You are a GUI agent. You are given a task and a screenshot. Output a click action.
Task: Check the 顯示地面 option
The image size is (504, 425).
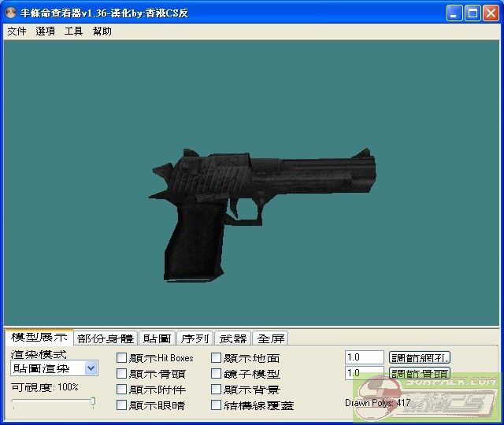click(216, 358)
